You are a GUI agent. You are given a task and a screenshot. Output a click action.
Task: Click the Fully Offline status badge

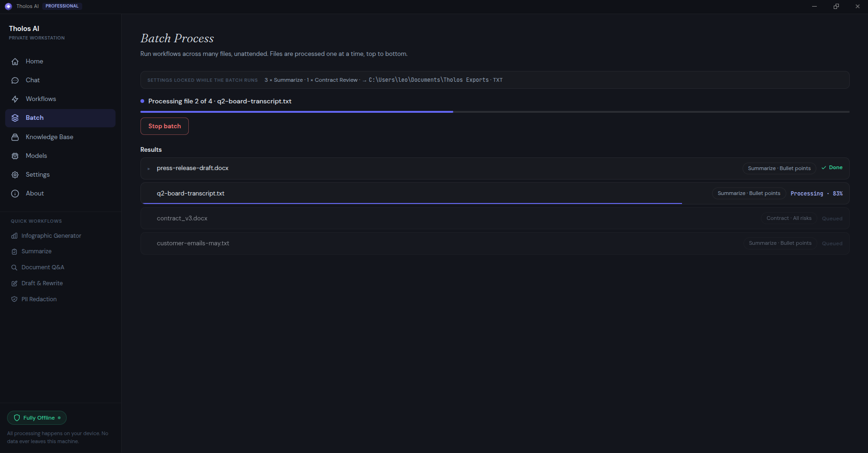[37, 418]
